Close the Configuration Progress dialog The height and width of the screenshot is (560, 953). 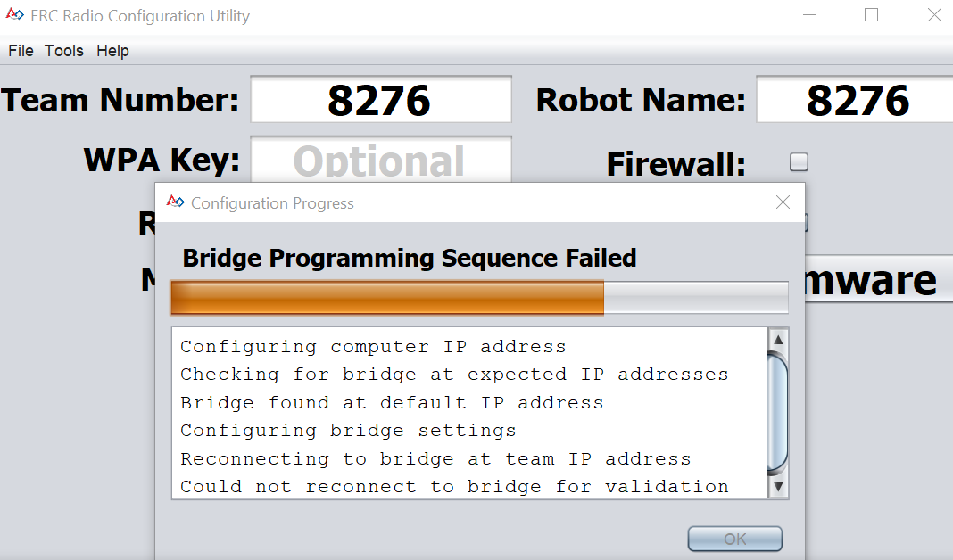click(x=783, y=202)
